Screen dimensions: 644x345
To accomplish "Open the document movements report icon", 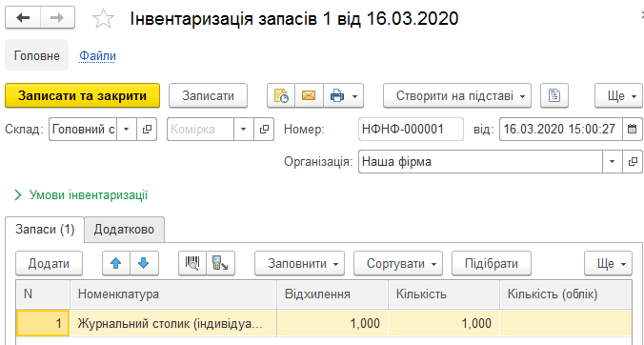I will (x=281, y=95).
